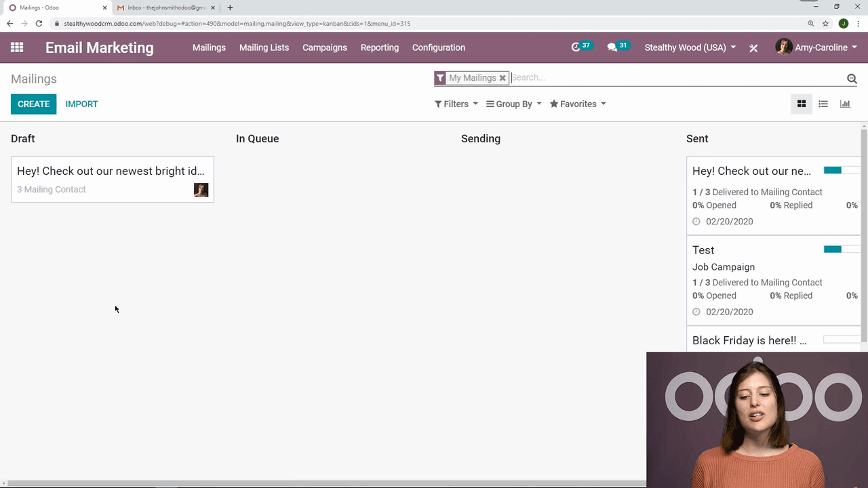
Task: Open the apps grid home menu
Action: pyautogui.click(x=17, y=47)
